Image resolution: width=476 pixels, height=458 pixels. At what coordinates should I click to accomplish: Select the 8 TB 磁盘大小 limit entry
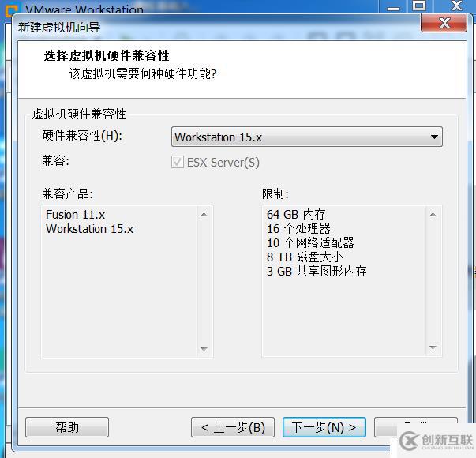[x=305, y=257]
